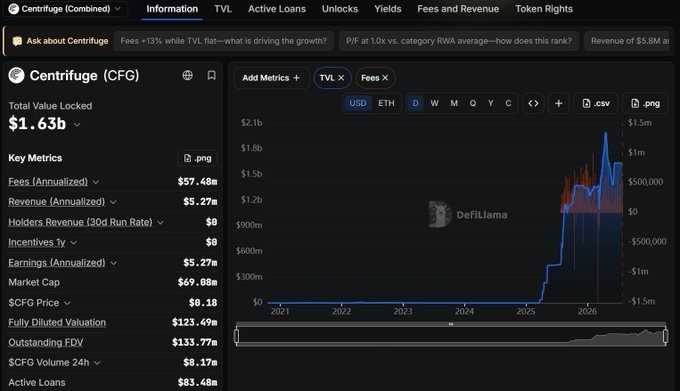
Task: Select the quarterly Q interval
Action: (472, 103)
